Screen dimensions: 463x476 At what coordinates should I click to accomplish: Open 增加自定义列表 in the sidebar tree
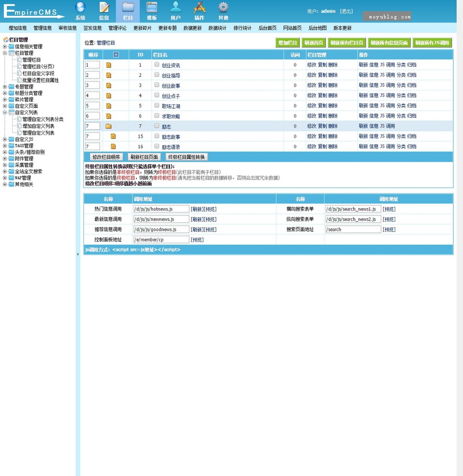coord(38,126)
